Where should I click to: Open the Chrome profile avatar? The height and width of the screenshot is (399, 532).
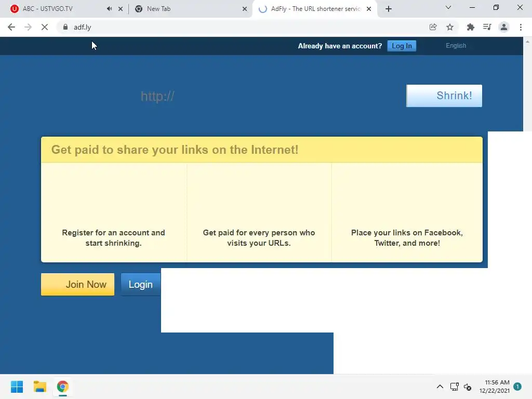tap(504, 27)
